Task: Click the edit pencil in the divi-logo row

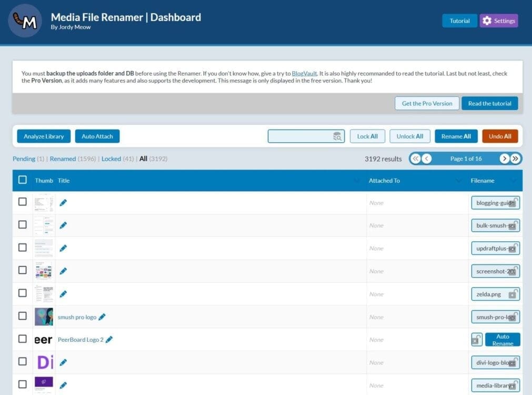Action: [x=63, y=362]
